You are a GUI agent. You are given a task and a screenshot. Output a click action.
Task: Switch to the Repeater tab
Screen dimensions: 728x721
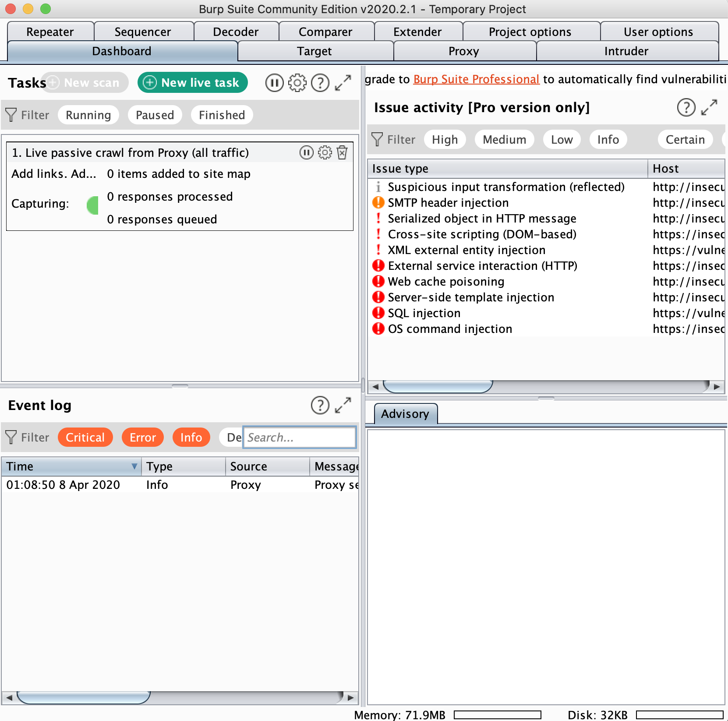pos(50,32)
